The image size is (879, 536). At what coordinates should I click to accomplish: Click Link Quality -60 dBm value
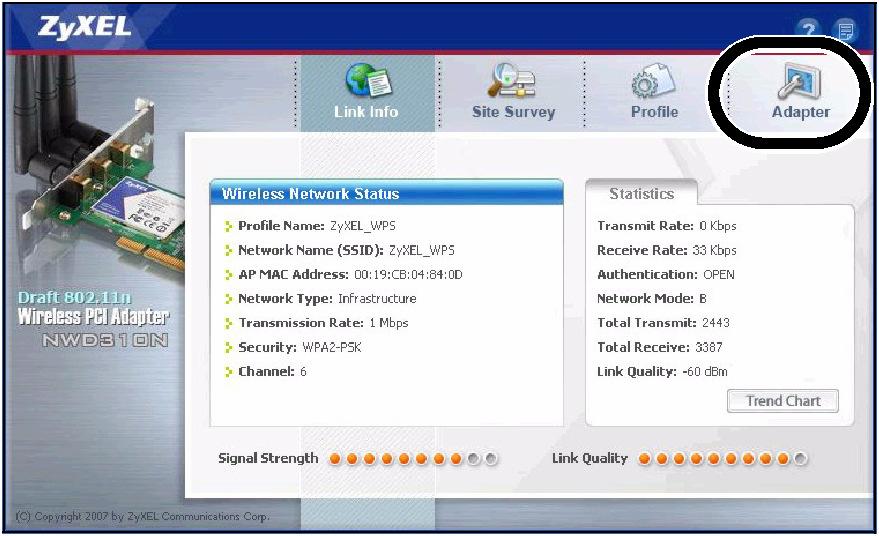[x=705, y=372]
